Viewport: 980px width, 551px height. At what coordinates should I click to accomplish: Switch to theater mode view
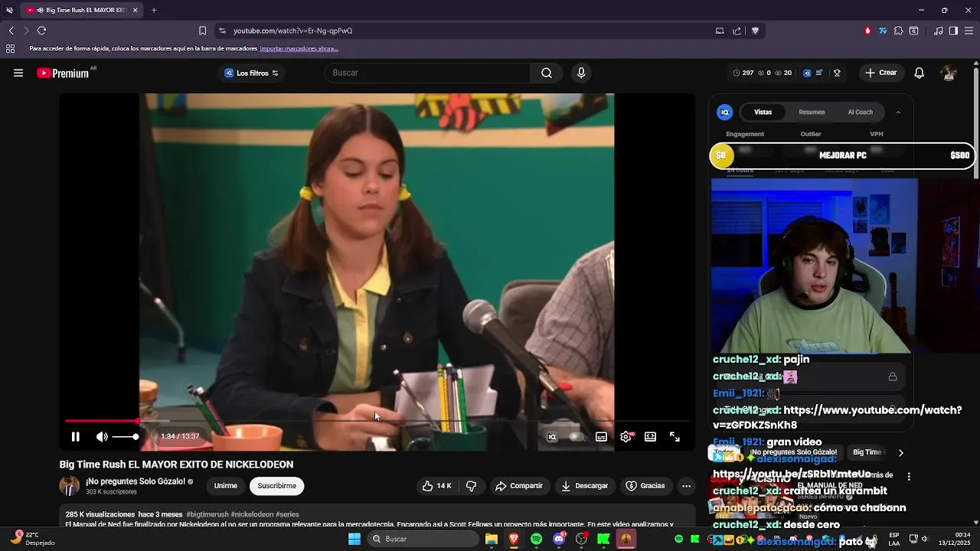coord(650,437)
